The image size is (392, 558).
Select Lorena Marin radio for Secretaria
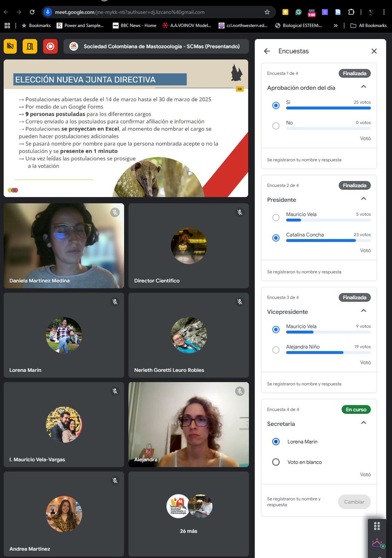coord(276,442)
